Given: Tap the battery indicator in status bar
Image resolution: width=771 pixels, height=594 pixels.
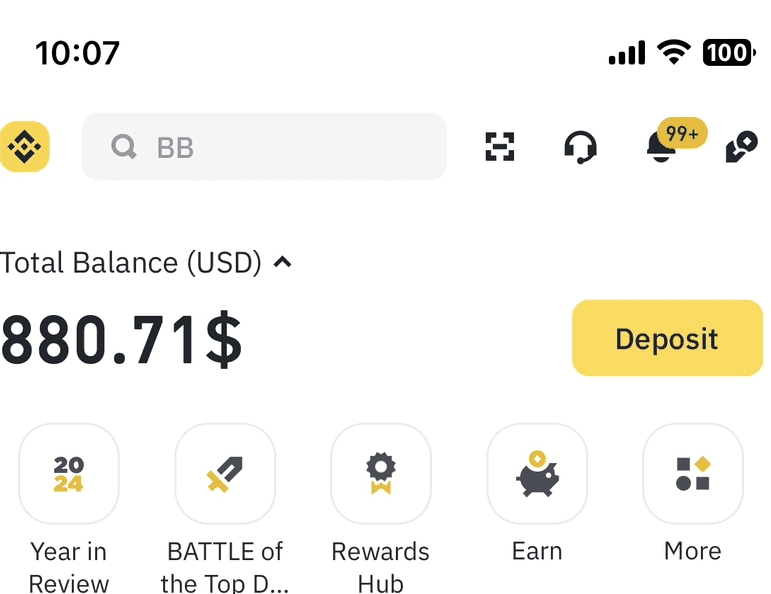Looking at the screenshot, I should [x=729, y=52].
